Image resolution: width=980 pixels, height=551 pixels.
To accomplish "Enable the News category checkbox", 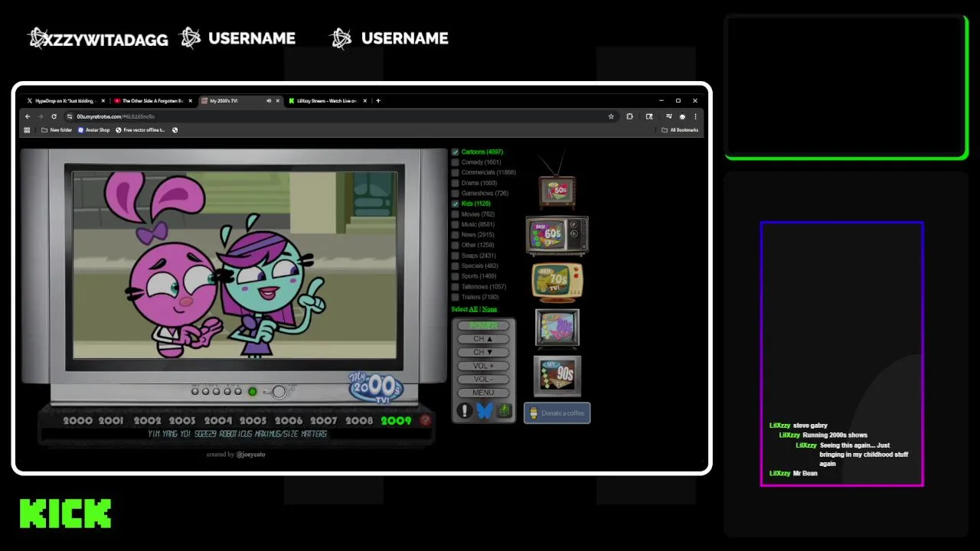I will [x=455, y=235].
